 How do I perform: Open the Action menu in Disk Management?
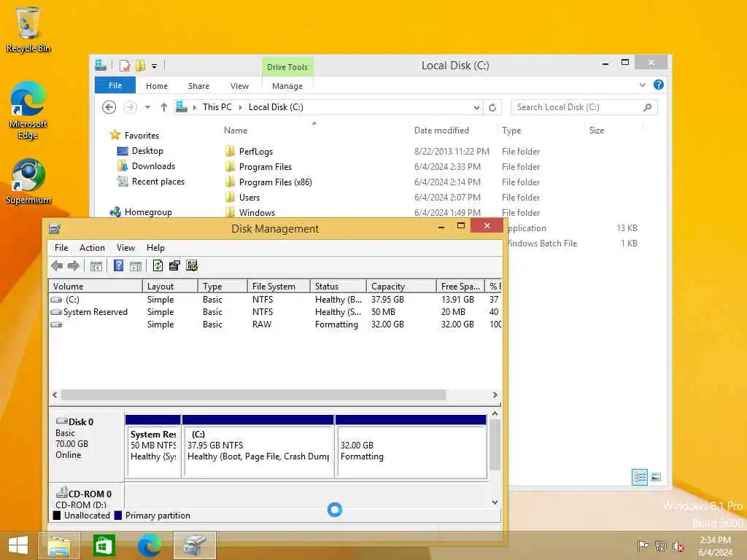click(92, 248)
